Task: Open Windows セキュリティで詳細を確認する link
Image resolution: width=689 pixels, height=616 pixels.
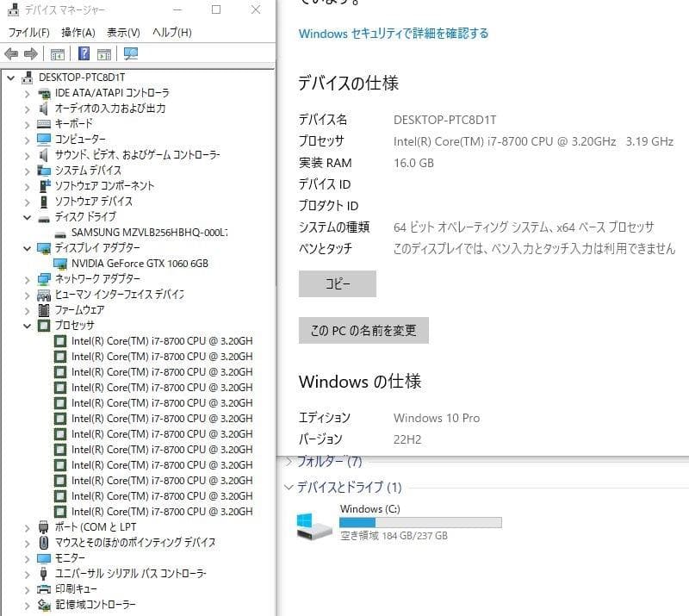Action: tap(392, 31)
